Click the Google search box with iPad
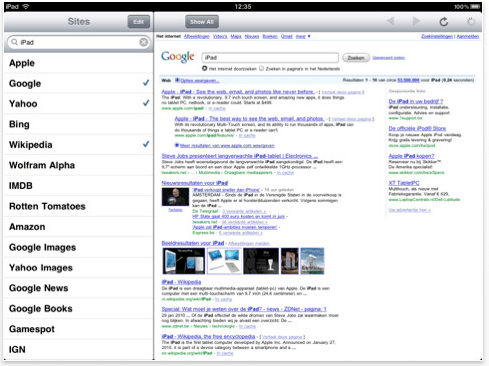 point(270,58)
